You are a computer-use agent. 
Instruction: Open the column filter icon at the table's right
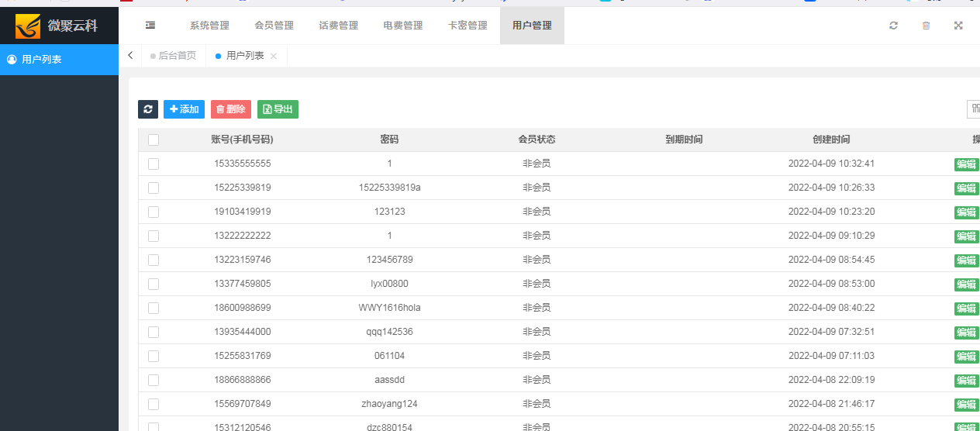(974, 109)
